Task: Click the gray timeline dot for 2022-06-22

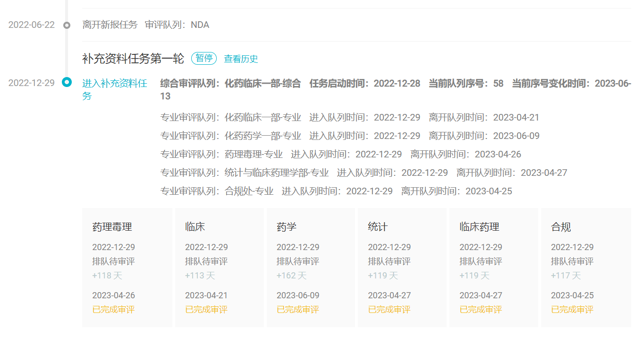Action: click(x=67, y=25)
